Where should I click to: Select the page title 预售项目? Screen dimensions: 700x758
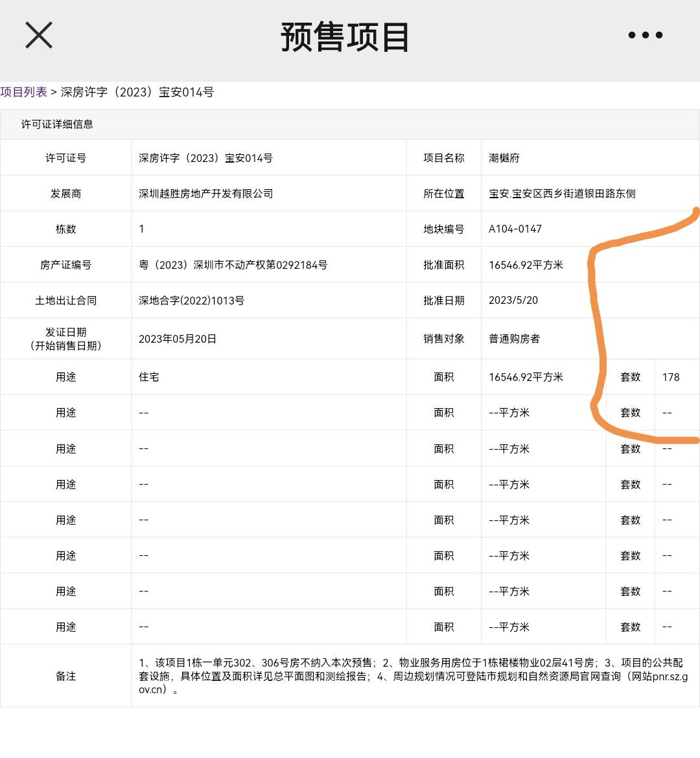(345, 37)
